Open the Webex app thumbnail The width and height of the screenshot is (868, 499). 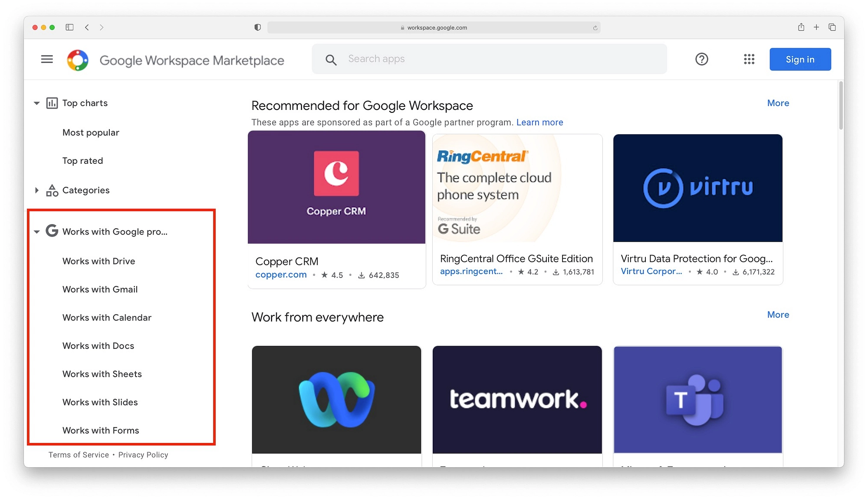point(336,400)
